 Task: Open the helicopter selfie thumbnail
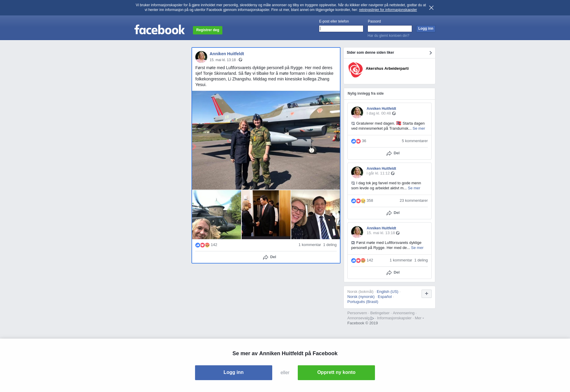216,215
